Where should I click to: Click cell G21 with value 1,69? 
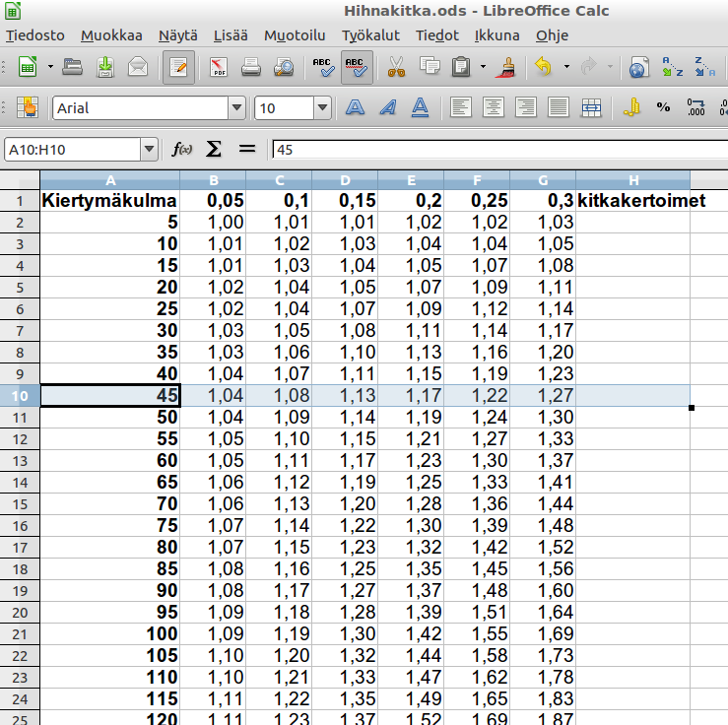click(543, 634)
